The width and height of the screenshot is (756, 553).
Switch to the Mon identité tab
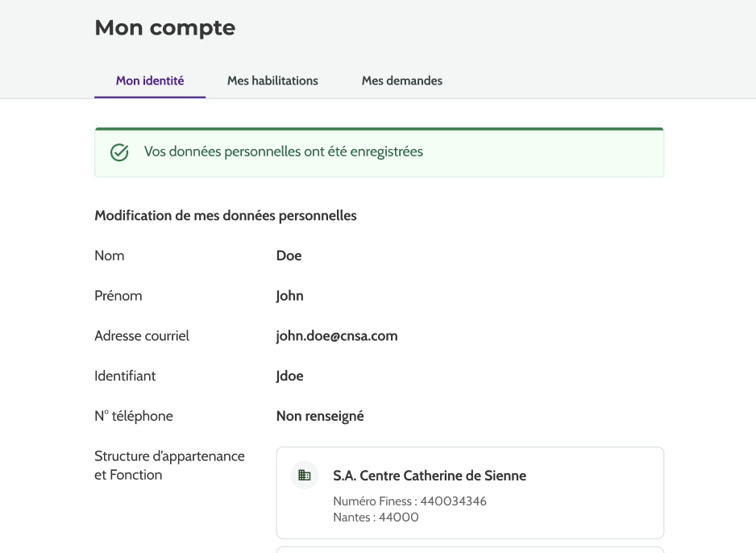(150, 81)
